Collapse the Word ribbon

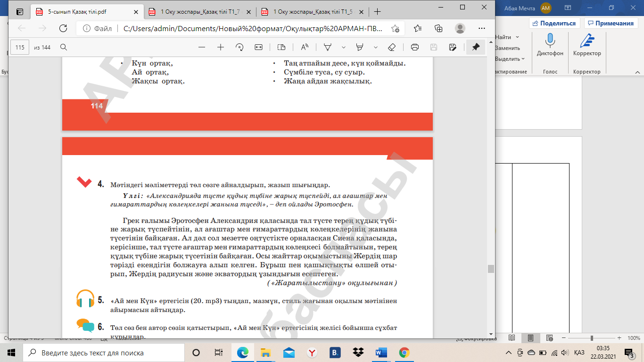pos(638,72)
